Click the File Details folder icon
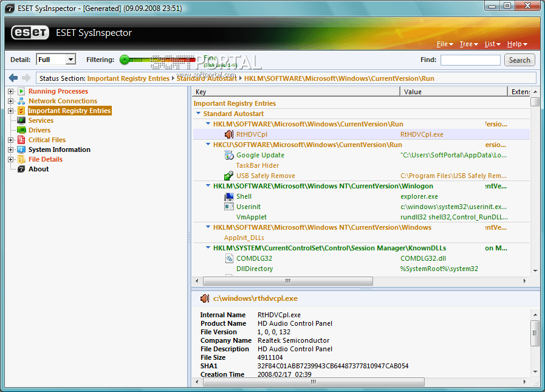The width and height of the screenshot is (545, 392). pyautogui.click(x=21, y=159)
